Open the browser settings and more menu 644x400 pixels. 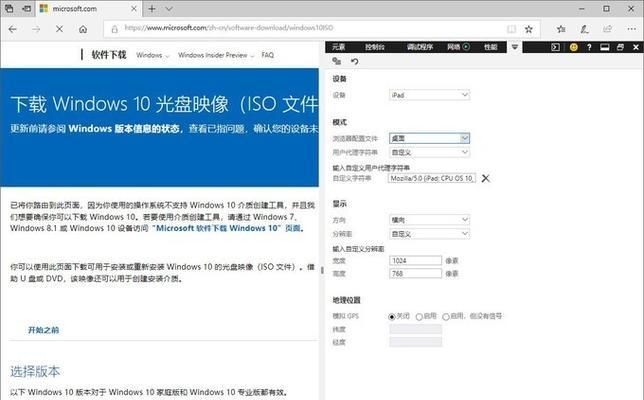[632, 29]
